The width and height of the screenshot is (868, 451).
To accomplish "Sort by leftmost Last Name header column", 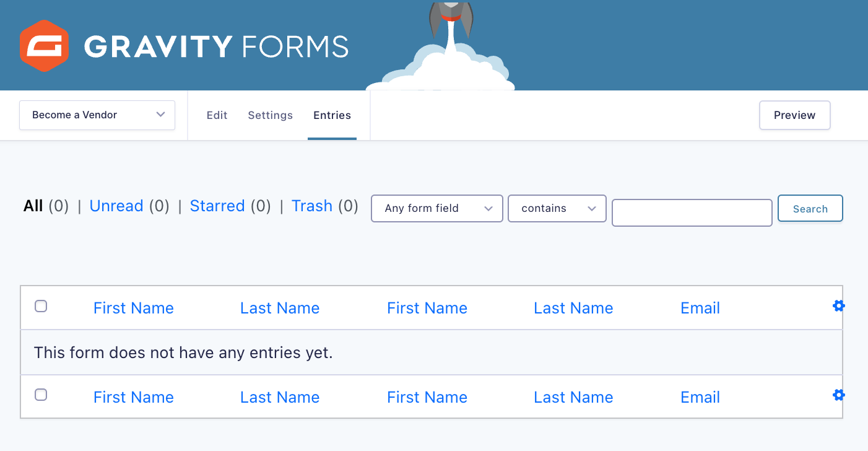I will [x=280, y=308].
